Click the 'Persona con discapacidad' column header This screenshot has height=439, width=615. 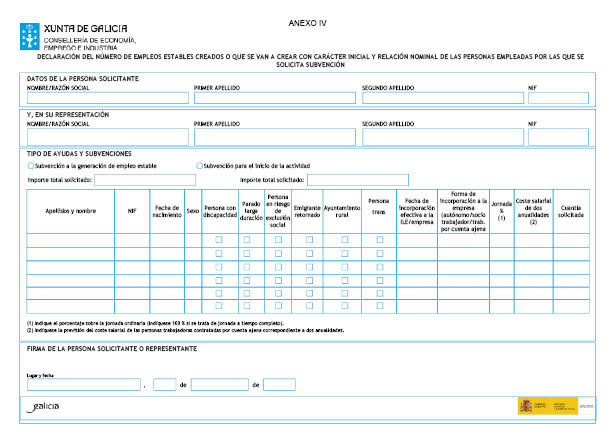pyautogui.click(x=220, y=211)
